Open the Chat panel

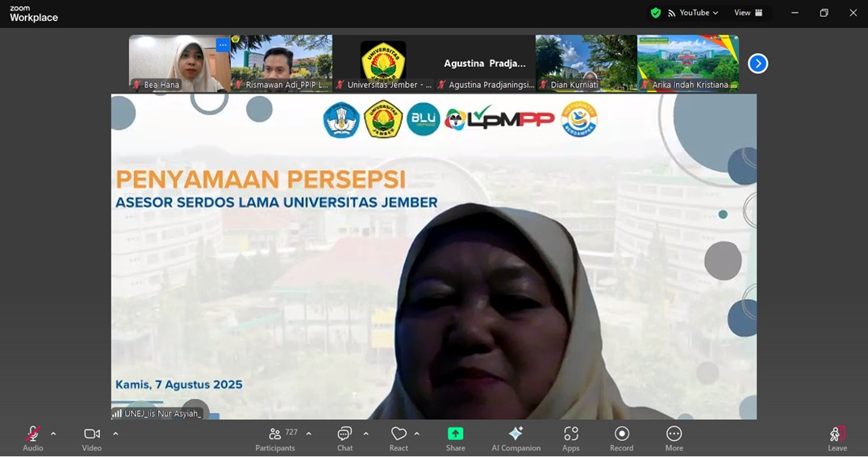pos(344,438)
